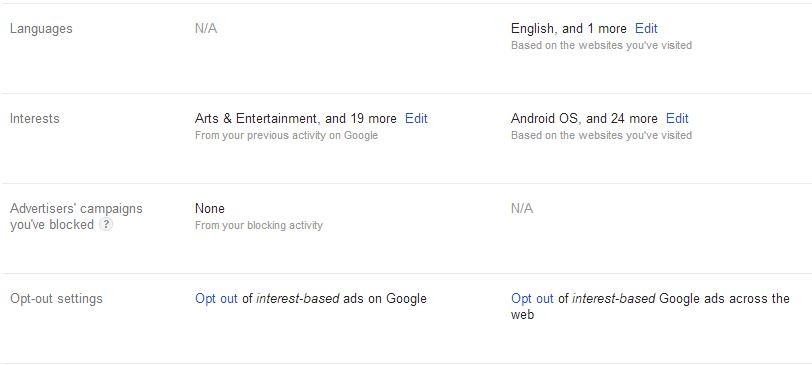Click 'Arts & Entertainment, and 19 more' text
This screenshot has height=365, width=812.
pyautogui.click(x=296, y=119)
